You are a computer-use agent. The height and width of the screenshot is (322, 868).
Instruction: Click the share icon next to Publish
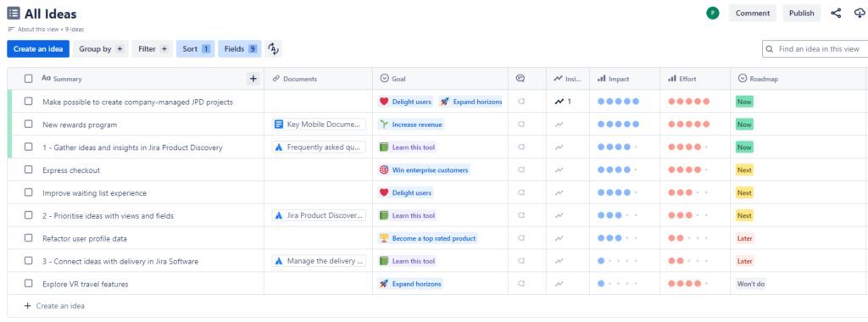click(836, 14)
